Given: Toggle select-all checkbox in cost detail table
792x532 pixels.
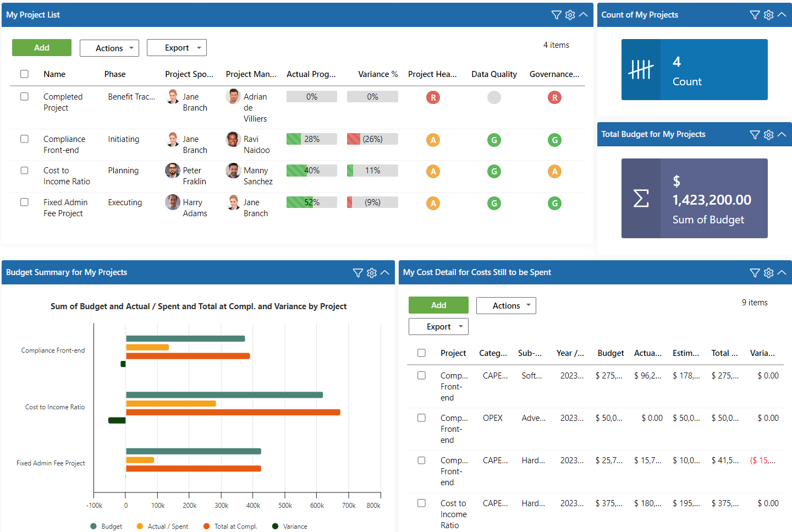Looking at the screenshot, I should tap(421, 353).
